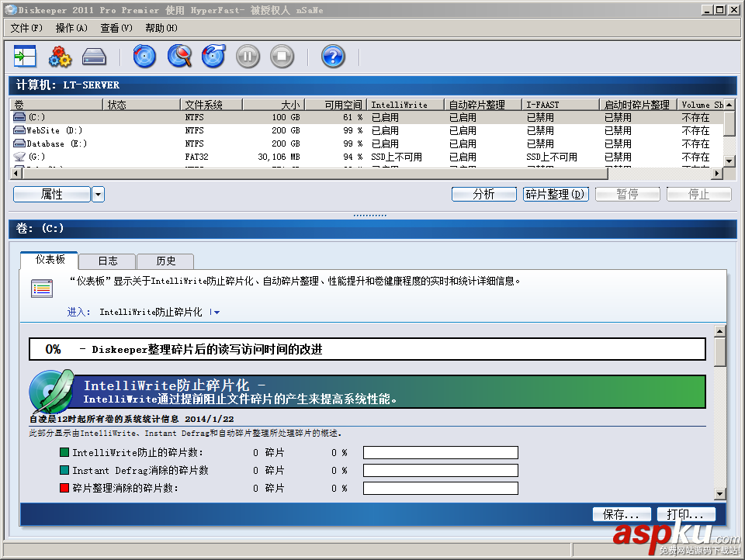Screen dimensions: 745x560
Task: Click volume list horizontal scroll left arrow
Action: click(16, 174)
